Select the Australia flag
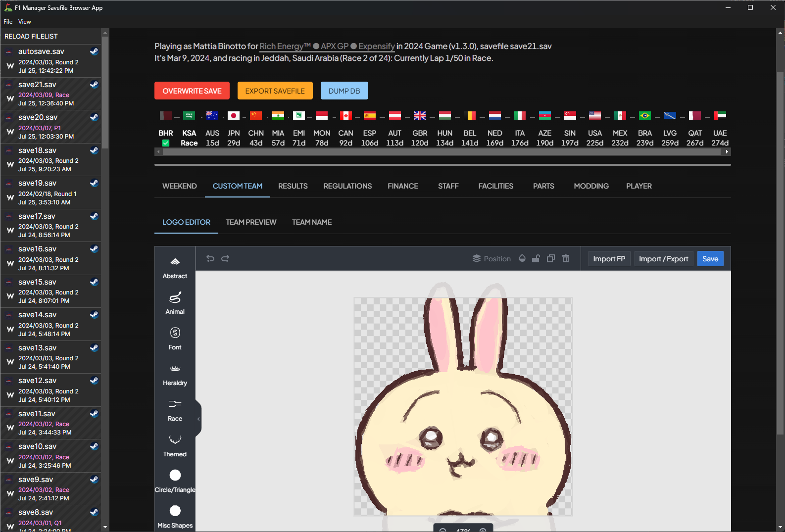The width and height of the screenshot is (785, 532). [212, 115]
